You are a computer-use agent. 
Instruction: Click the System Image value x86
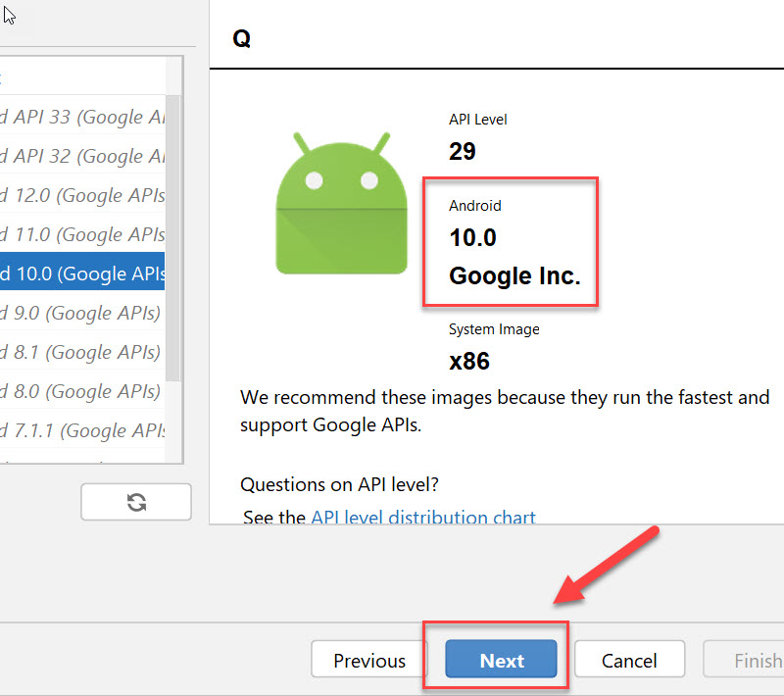(469, 361)
